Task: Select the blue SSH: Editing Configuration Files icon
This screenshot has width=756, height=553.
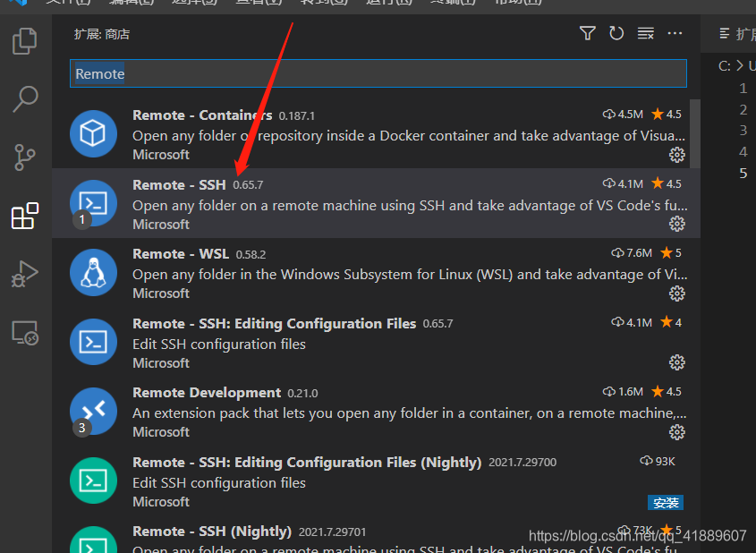Action: point(93,342)
